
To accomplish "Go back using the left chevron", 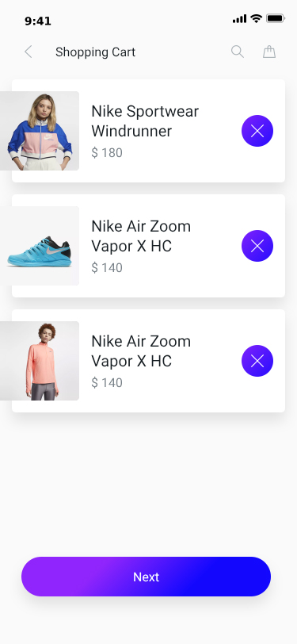I will click(x=28, y=52).
